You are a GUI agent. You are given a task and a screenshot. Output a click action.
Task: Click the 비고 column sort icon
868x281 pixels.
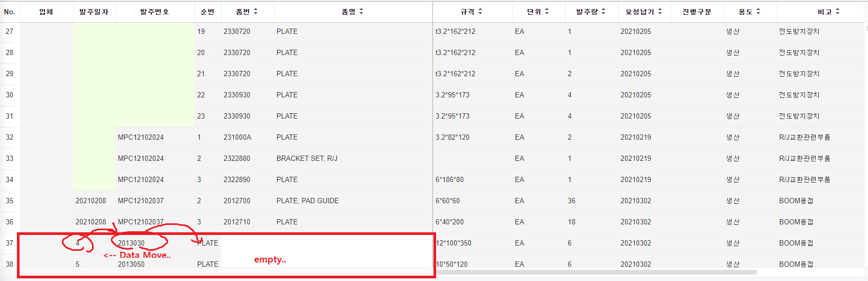[x=837, y=11]
